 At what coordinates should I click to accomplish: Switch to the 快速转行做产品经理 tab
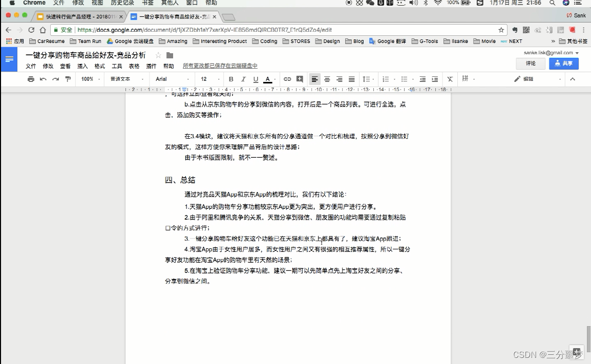(80, 16)
